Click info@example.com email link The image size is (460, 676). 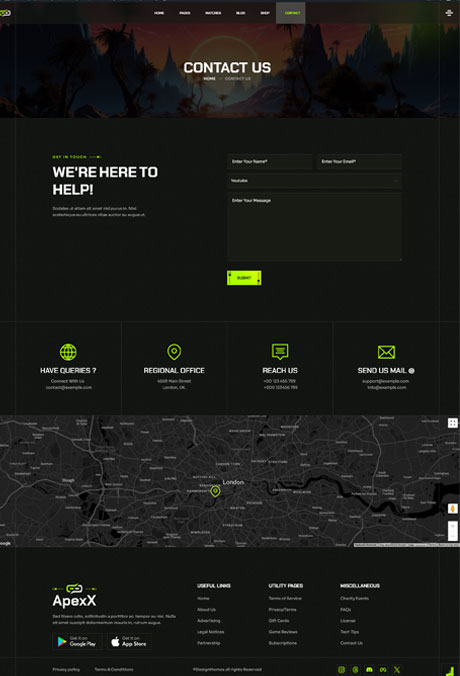tap(387, 388)
